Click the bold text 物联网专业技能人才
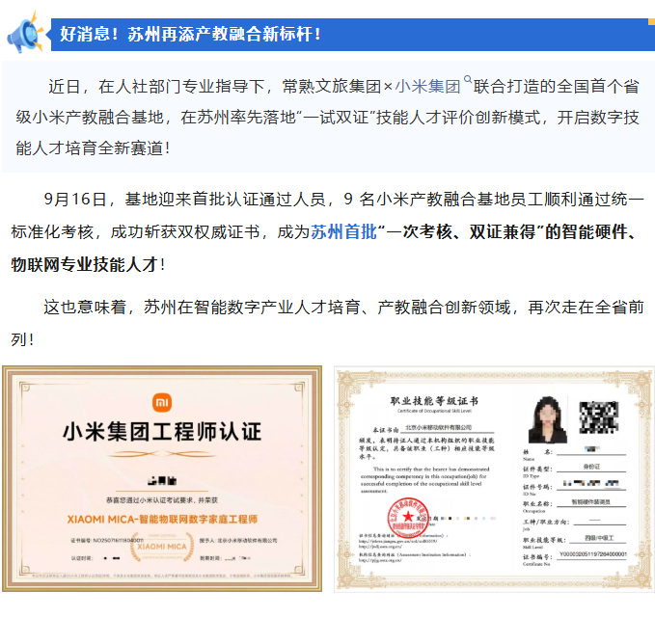The height and width of the screenshot is (644, 655). (x=84, y=264)
